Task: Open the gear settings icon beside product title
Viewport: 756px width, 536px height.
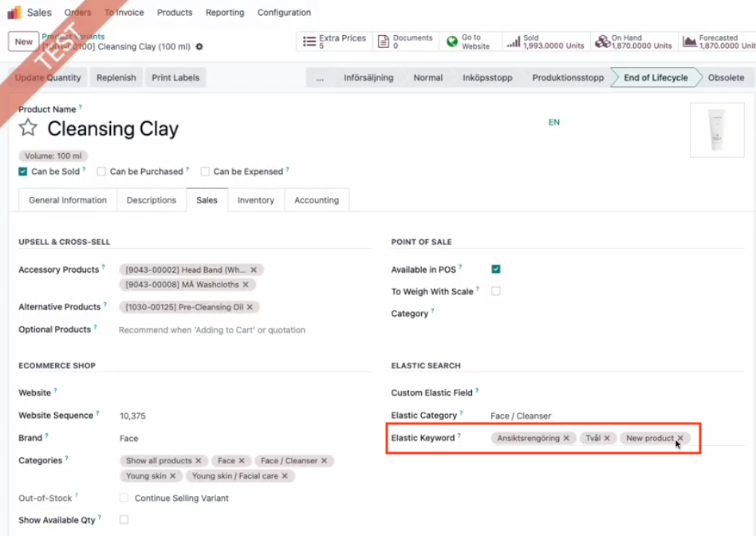Action: click(199, 46)
